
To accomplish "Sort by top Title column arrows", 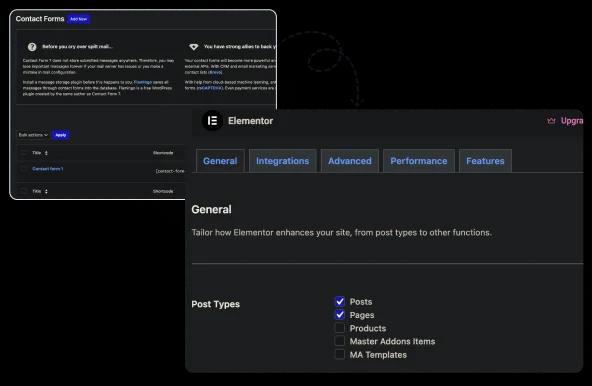I will pos(46,153).
